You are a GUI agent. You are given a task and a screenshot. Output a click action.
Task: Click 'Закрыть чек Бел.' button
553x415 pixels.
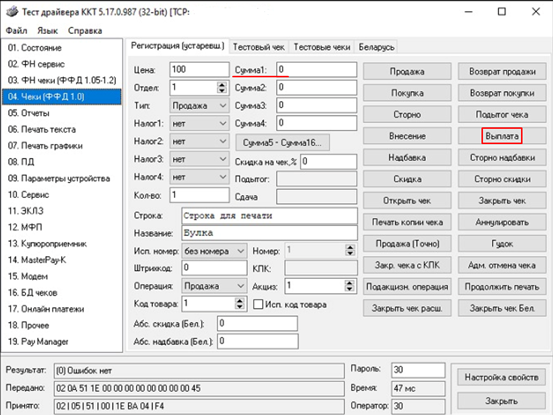(x=502, y=308)
